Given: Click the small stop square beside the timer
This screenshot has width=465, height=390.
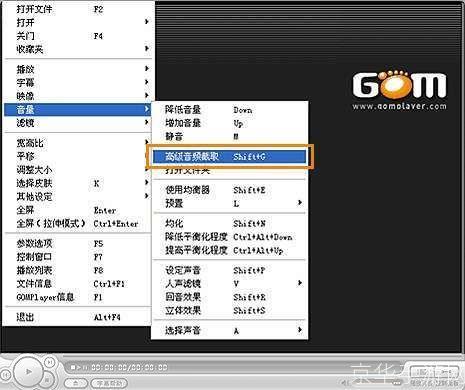Looking at the screenshot, I should coord(73,367).
